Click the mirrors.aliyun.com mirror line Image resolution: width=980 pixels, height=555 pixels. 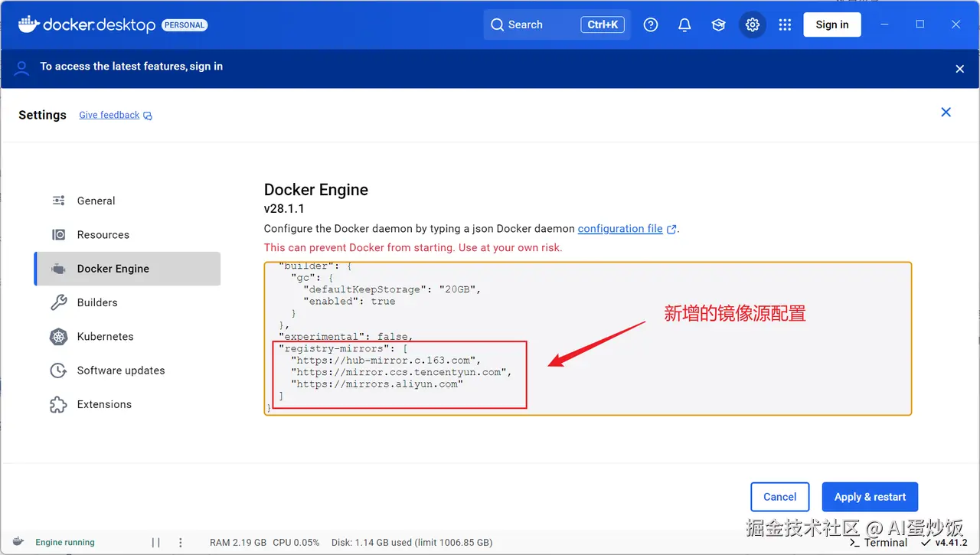tap(377, 384)
